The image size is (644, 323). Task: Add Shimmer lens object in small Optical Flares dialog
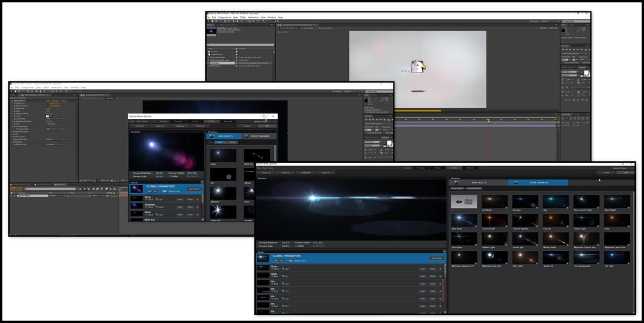coord(223,193)
